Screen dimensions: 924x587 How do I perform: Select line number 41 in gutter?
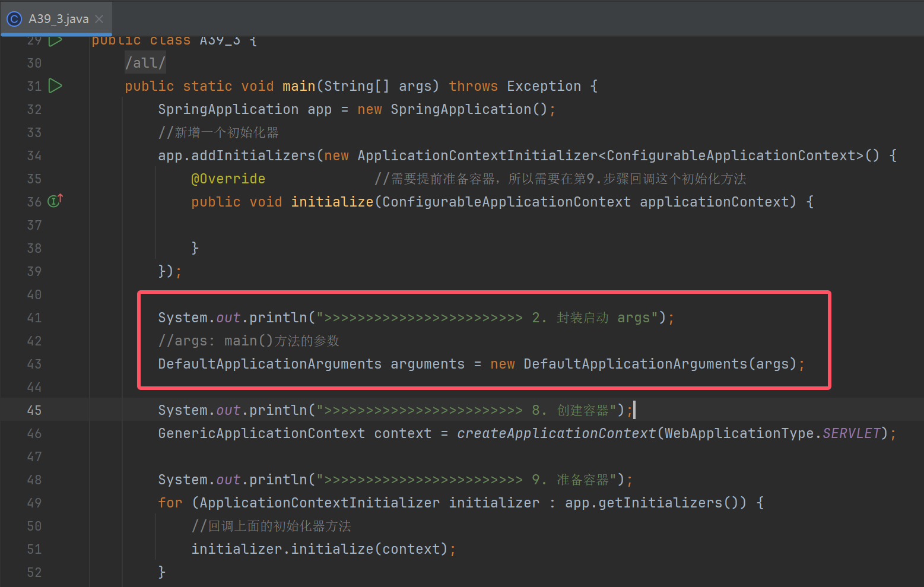[34, 318]
